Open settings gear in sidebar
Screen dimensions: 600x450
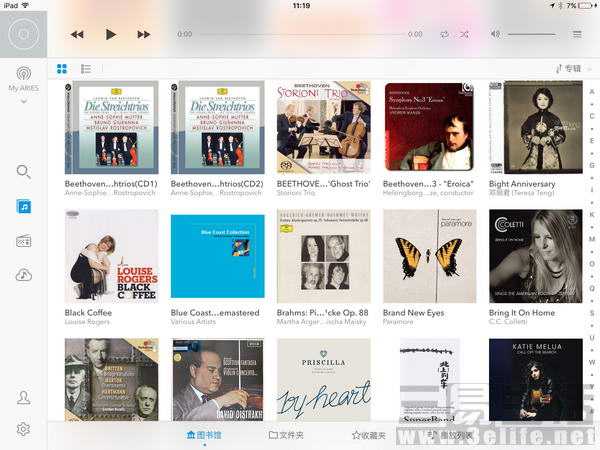(24, 429)
